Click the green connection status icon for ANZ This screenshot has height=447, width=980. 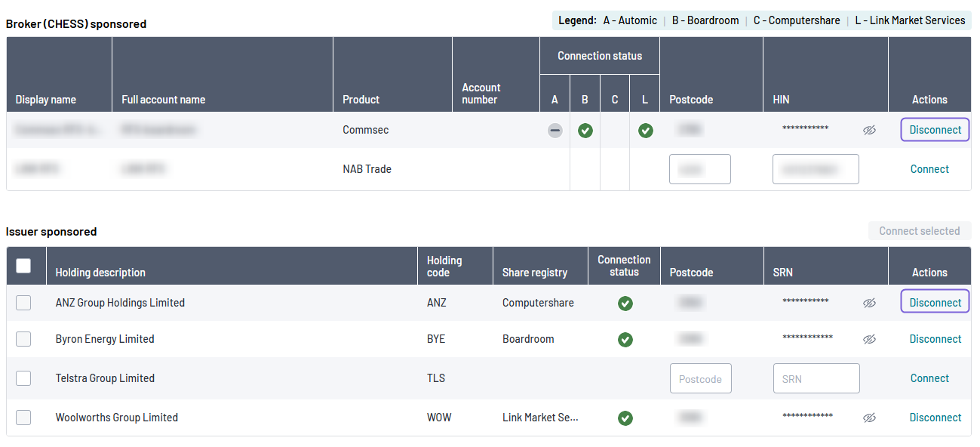coord(625,303)
